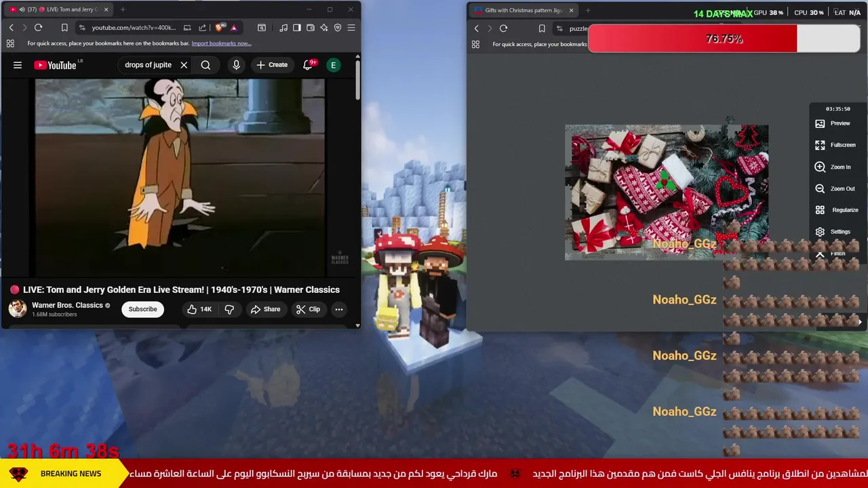
Task: Toggle puzzle Fullscreen mode
Action: (x=835, y=145)
